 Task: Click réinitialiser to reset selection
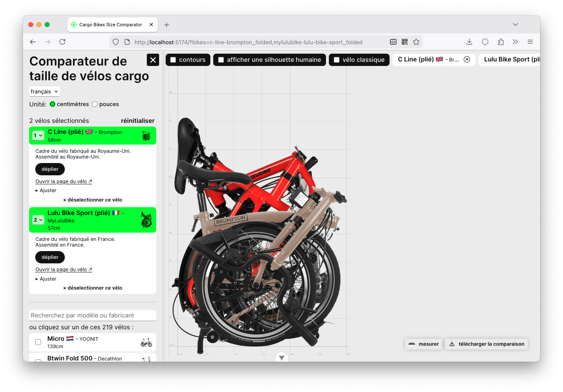(138, 121)
